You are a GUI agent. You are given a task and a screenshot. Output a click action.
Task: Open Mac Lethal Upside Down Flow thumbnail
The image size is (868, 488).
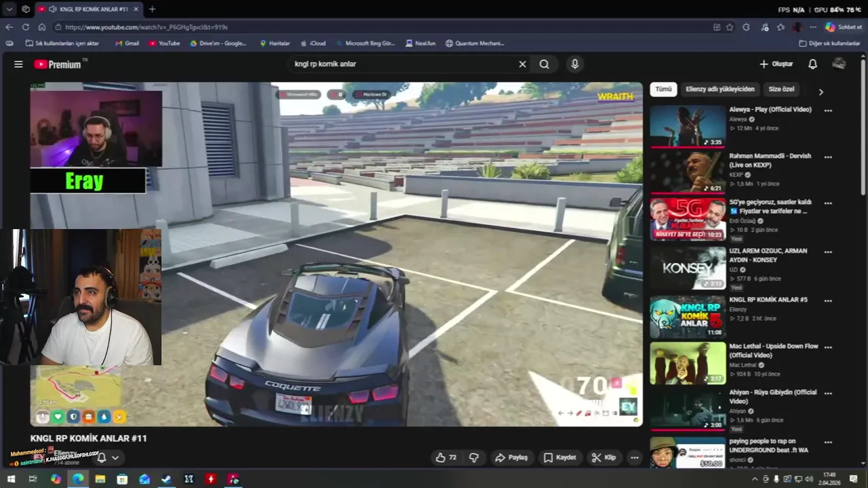(688, 363)
